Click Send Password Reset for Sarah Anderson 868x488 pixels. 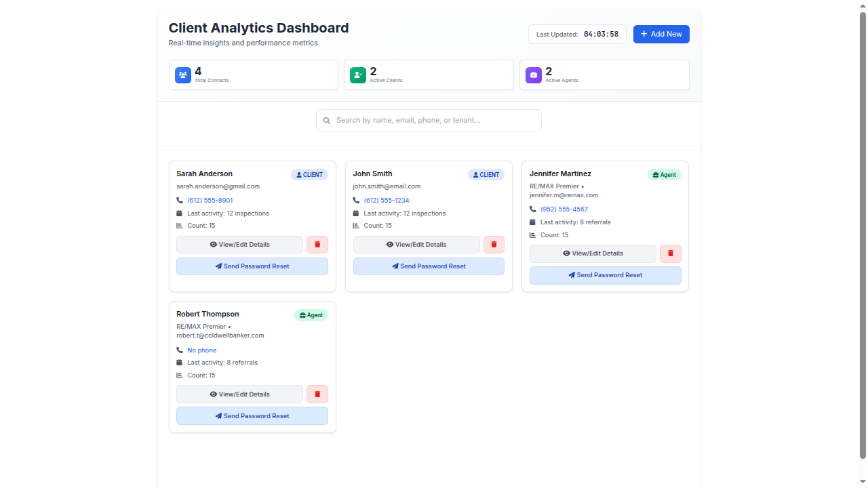coord(252,266)
